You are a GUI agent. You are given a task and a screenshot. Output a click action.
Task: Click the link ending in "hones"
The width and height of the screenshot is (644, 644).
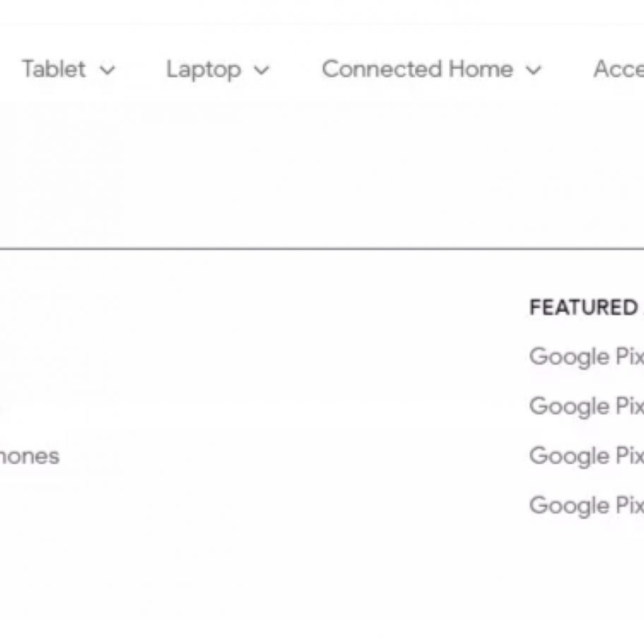pos(30,456)
